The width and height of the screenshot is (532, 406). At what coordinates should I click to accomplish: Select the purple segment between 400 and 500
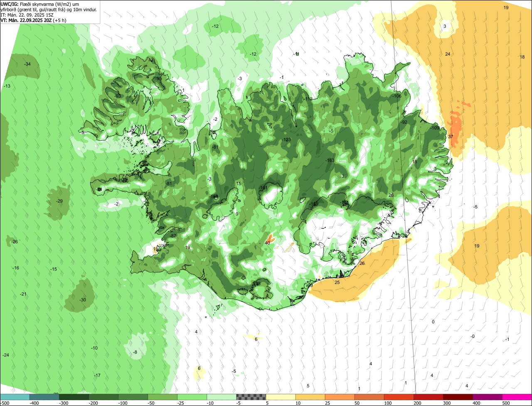(x=487, y=397)
